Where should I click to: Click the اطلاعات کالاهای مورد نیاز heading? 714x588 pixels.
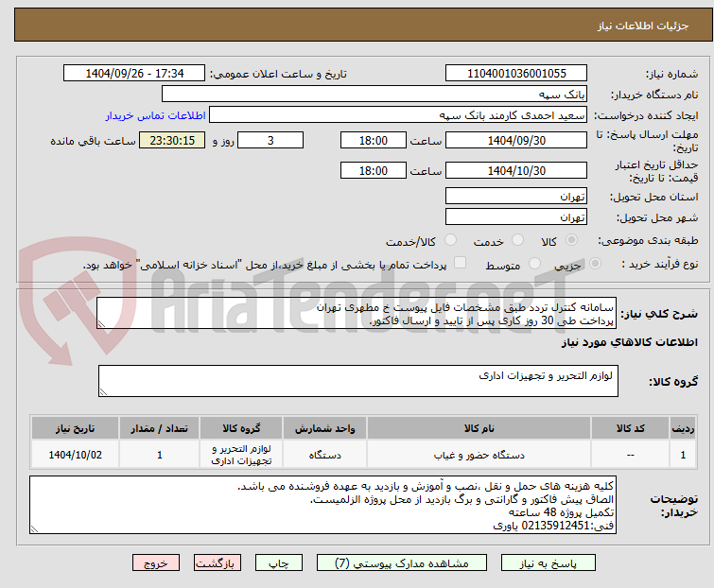[x=629, y=342]
